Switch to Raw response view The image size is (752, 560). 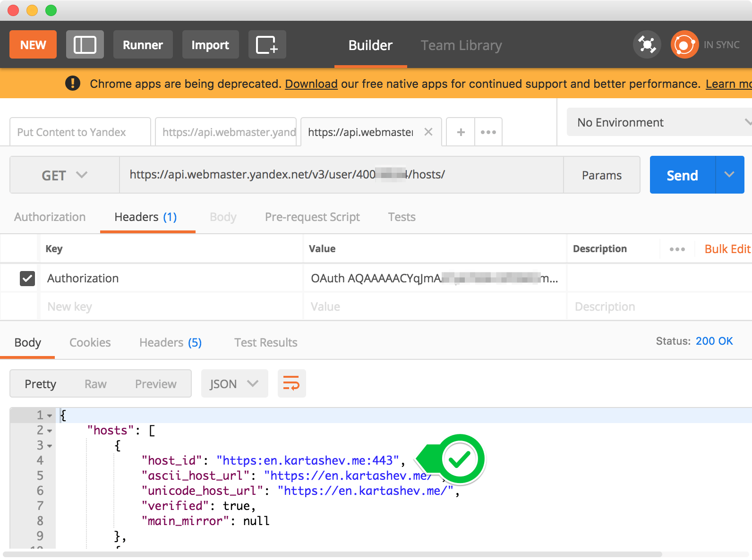pos(95,384)
